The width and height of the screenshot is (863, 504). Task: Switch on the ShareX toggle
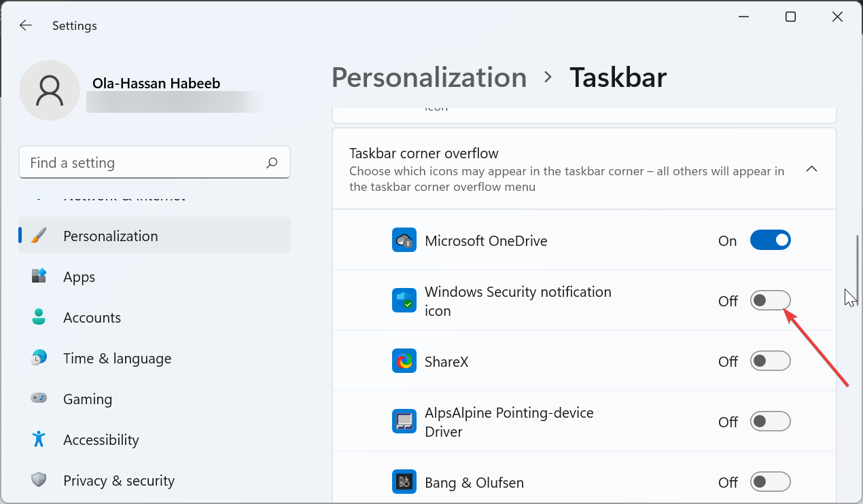coord(770,361)
